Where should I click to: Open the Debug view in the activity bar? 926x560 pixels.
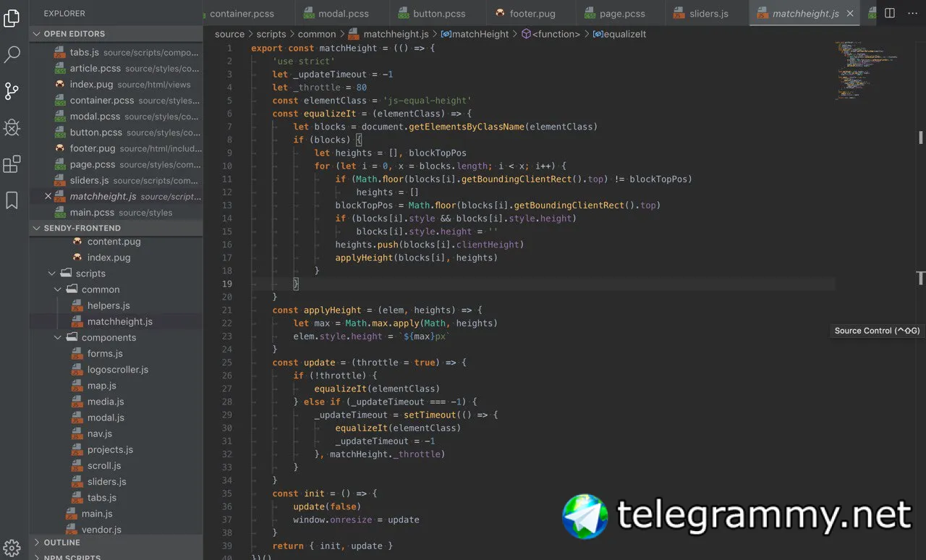12,127
